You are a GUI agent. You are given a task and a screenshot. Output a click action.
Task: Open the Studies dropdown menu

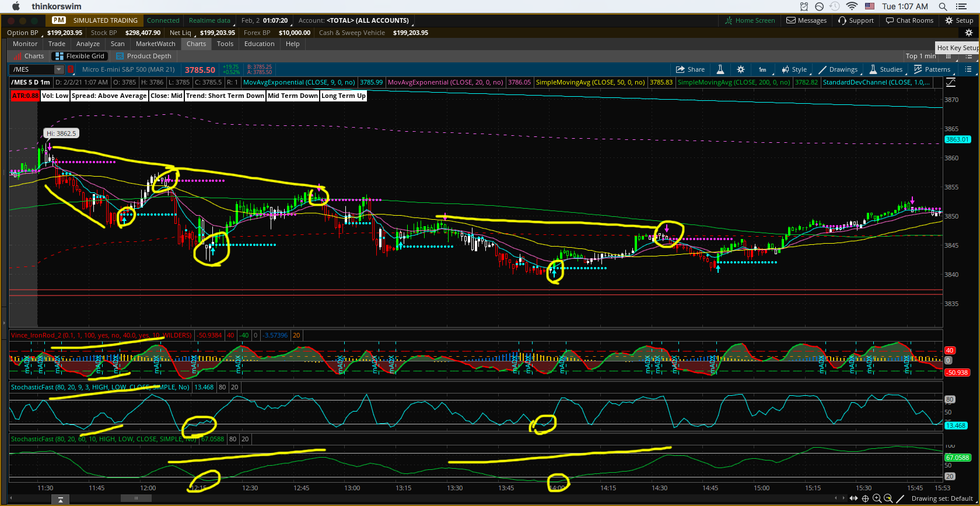coord(885,69)
